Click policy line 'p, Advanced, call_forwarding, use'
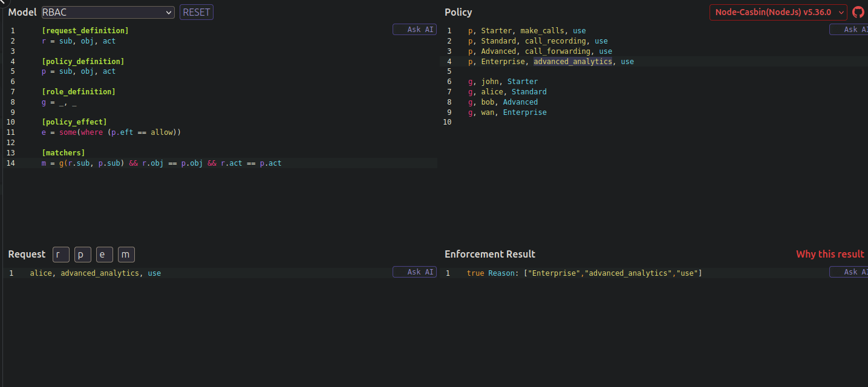 point(540,51)
